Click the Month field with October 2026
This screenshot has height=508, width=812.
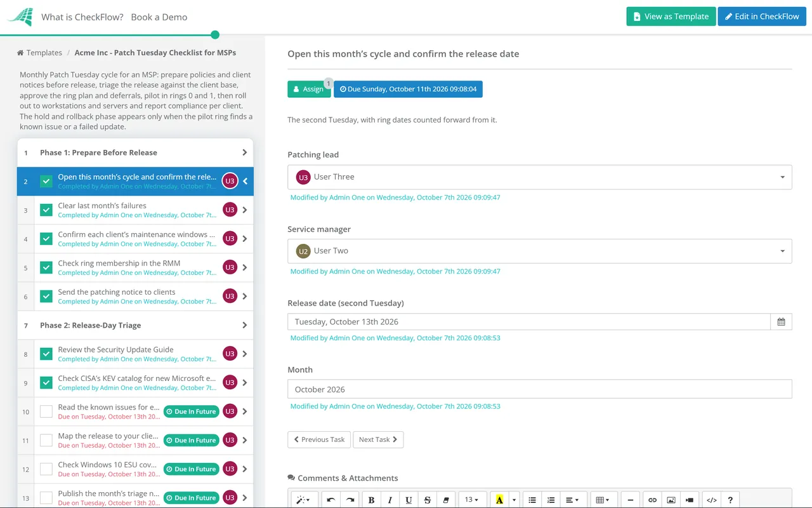click(540, 389)
